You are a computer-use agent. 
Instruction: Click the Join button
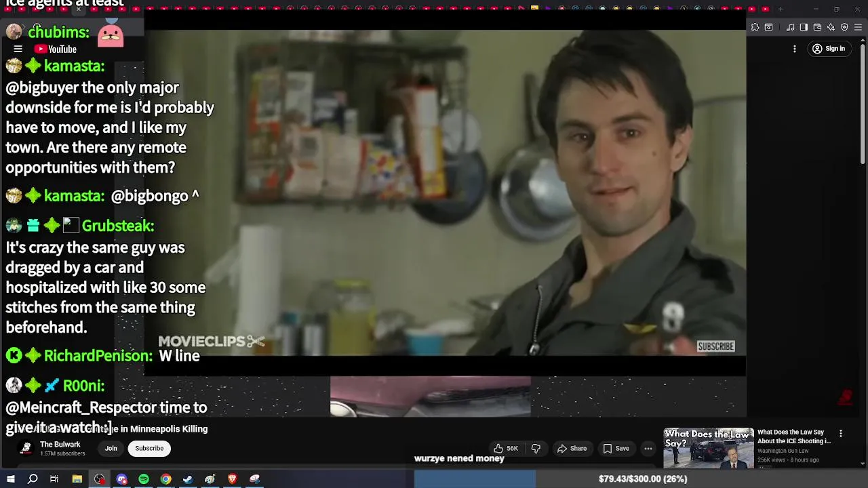pos(111,448)
